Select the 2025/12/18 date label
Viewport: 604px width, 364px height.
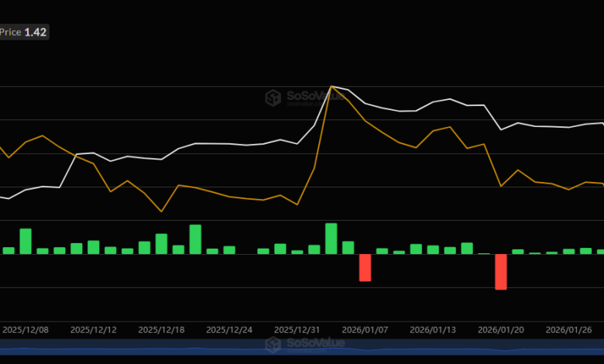click(x=161, y=329)
